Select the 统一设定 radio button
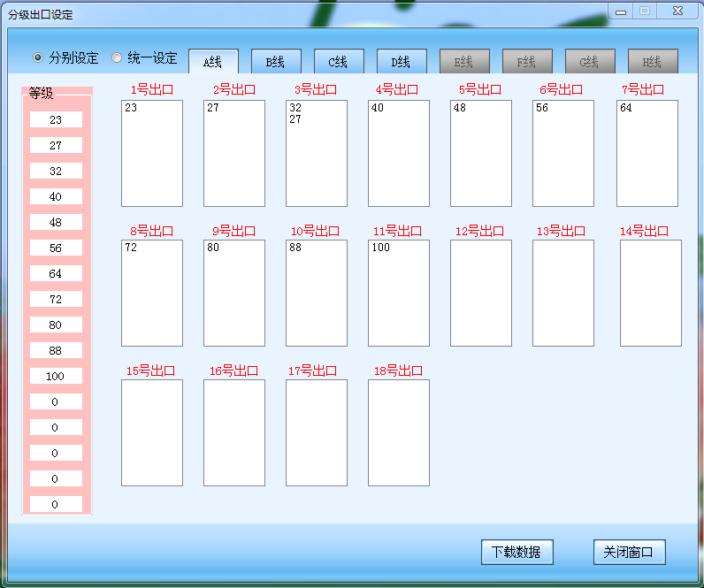Viewport: 704px width, 588px height. 117,57
